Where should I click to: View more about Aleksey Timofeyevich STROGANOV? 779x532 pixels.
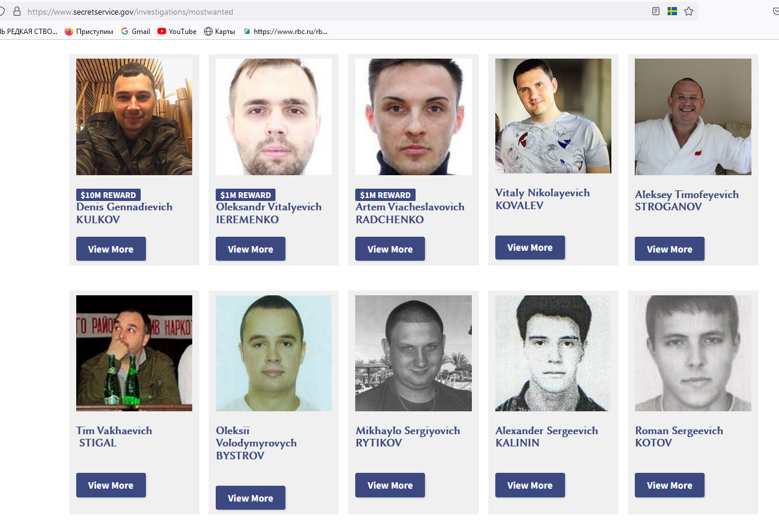(x=669, y=249)
